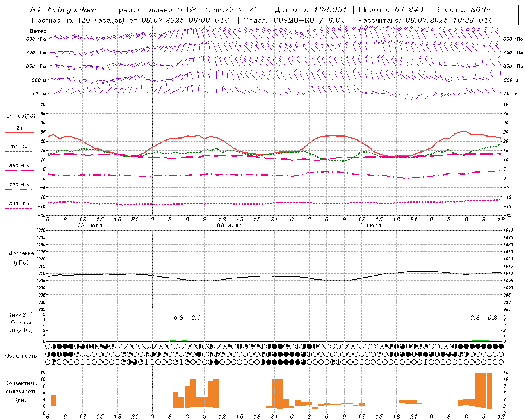
Task: Click the Td 2м dew point legend entry
Action: pyautogui.click(x=19, y=147)
